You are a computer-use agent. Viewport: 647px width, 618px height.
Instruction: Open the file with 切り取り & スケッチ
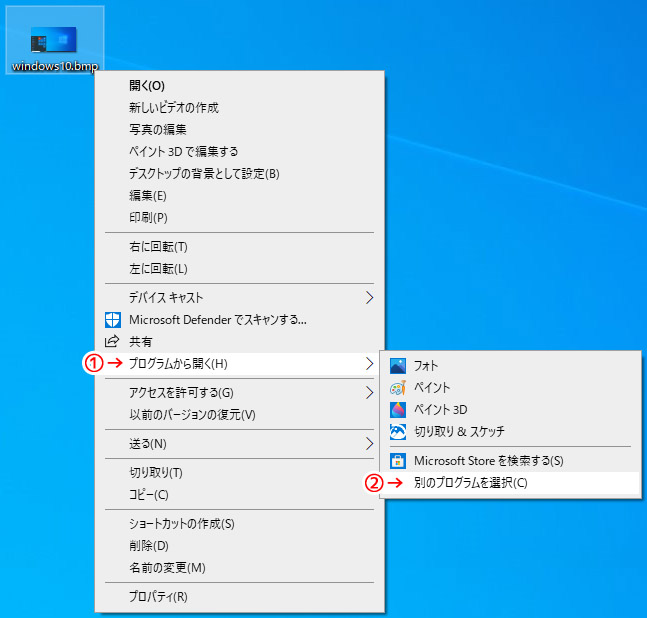(510, 432)
